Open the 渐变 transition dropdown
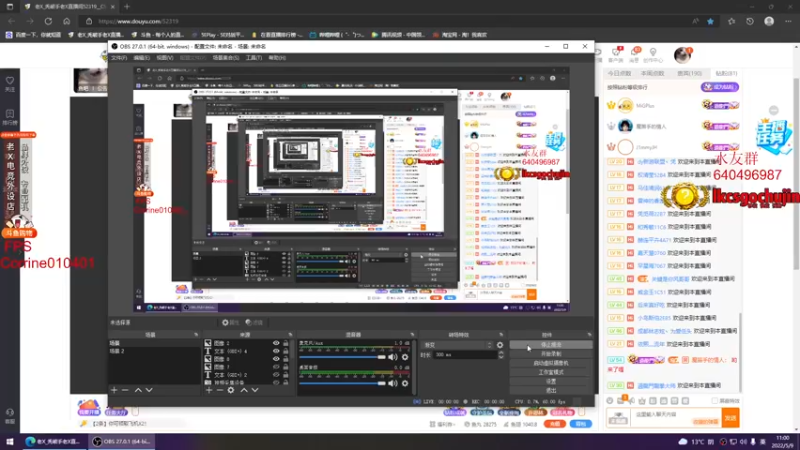Viewport: 800px width, 450px height. pos(457,345)
